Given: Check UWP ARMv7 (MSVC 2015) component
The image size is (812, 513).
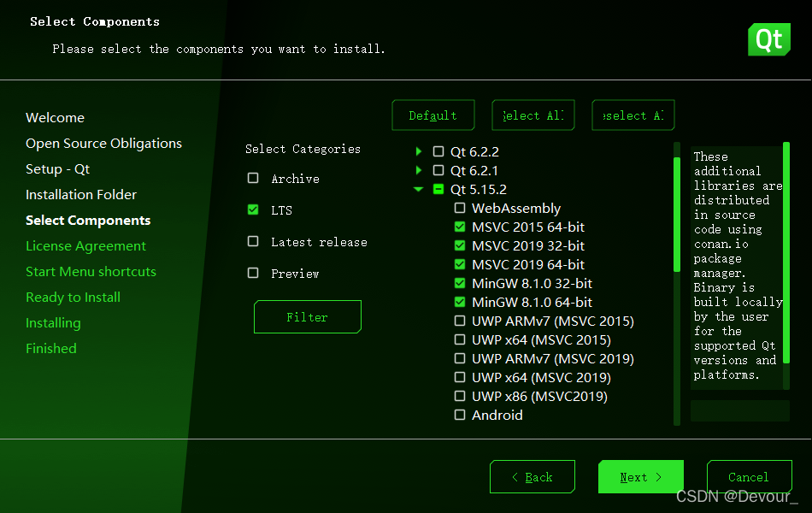Looking at the screenshot, I should coord(459,321).
